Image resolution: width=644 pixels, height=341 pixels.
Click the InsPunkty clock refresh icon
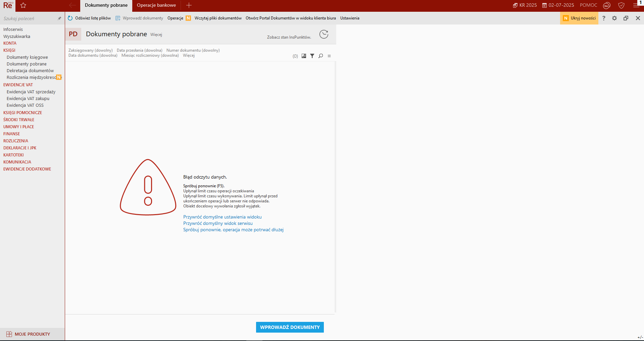point(324,34)
